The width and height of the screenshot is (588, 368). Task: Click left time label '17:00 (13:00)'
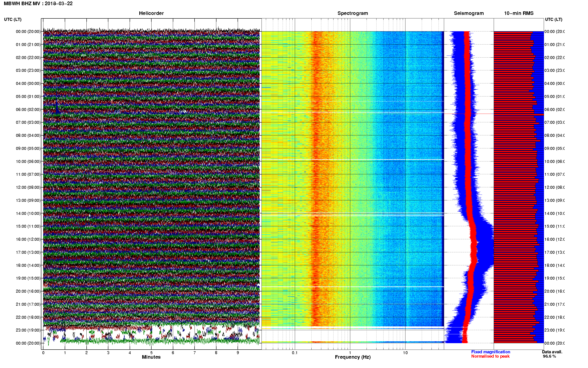click(x=28, y=252)
